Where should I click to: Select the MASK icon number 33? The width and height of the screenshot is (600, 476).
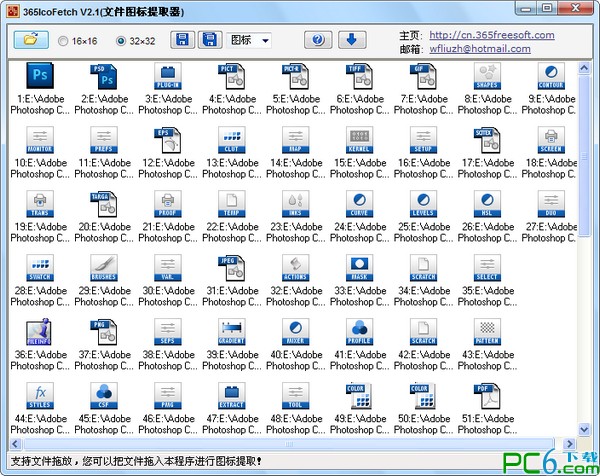click(x=359, y=267)
